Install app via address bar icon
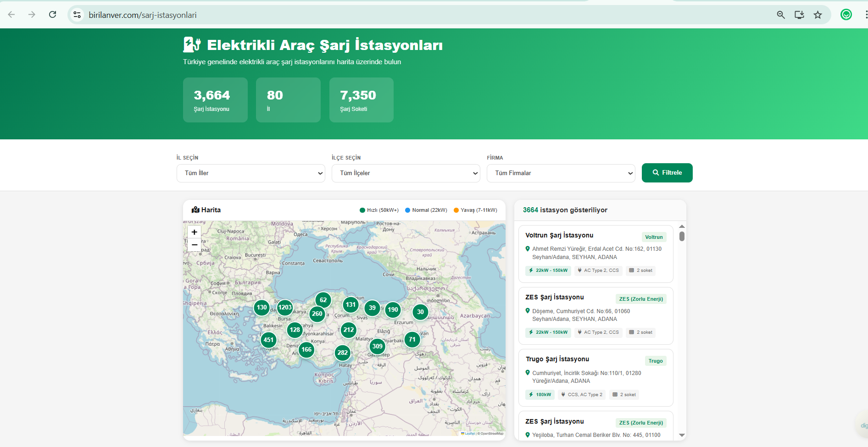 [x=799, y=15]
